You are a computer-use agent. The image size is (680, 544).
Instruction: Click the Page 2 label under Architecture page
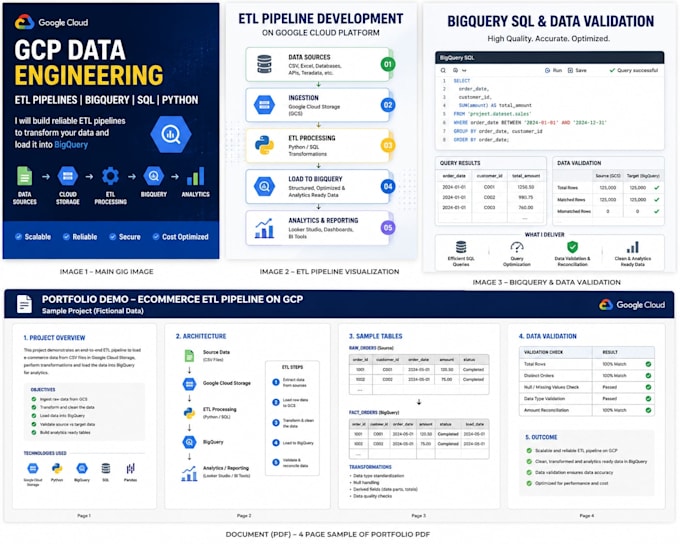point(244,516)
